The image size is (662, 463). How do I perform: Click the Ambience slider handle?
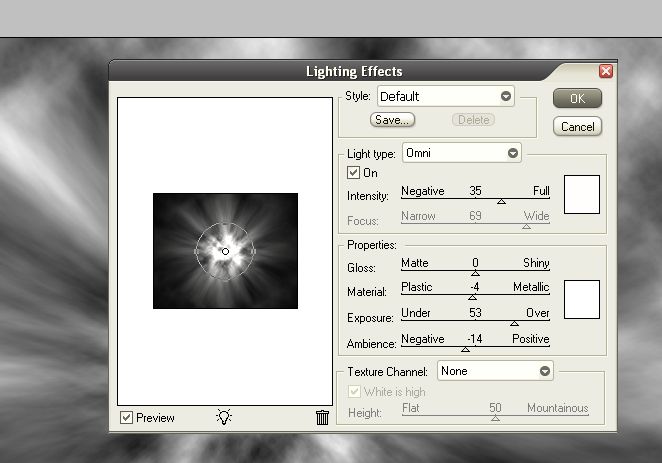pyautogui.click(x=465, y=349)
